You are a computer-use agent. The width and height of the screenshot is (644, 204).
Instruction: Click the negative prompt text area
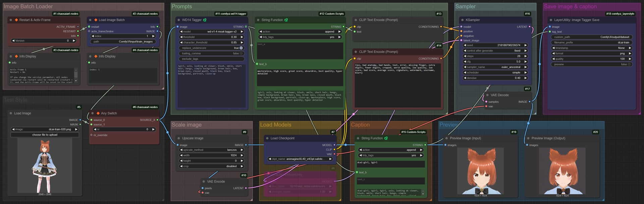pyautogui.click(x=397, y=85)
